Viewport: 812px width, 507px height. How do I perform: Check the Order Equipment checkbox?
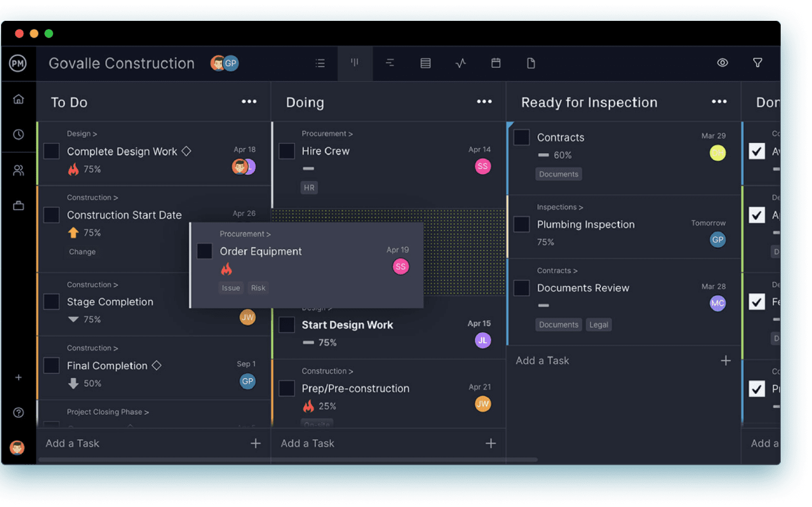click(x=204, y=251)
